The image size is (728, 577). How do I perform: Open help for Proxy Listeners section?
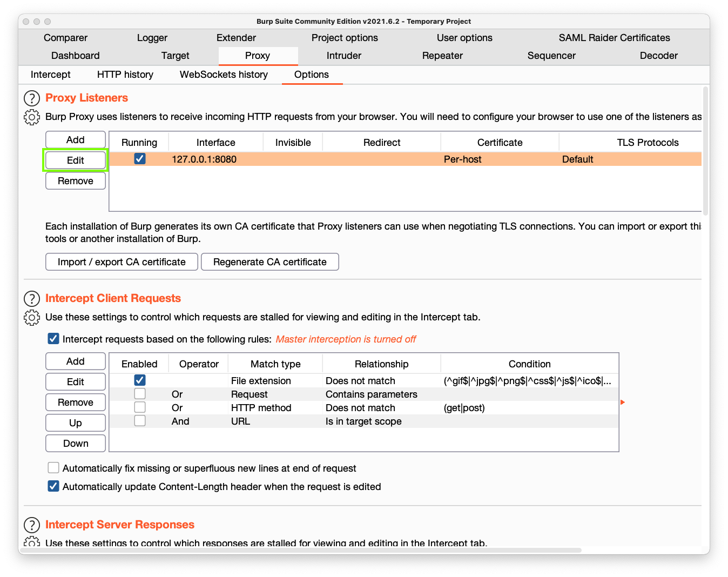click(32, 98)
